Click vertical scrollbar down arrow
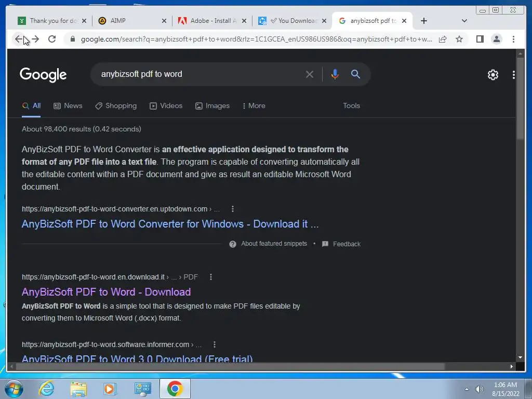 pyautogui.click(x=520, y=357)
